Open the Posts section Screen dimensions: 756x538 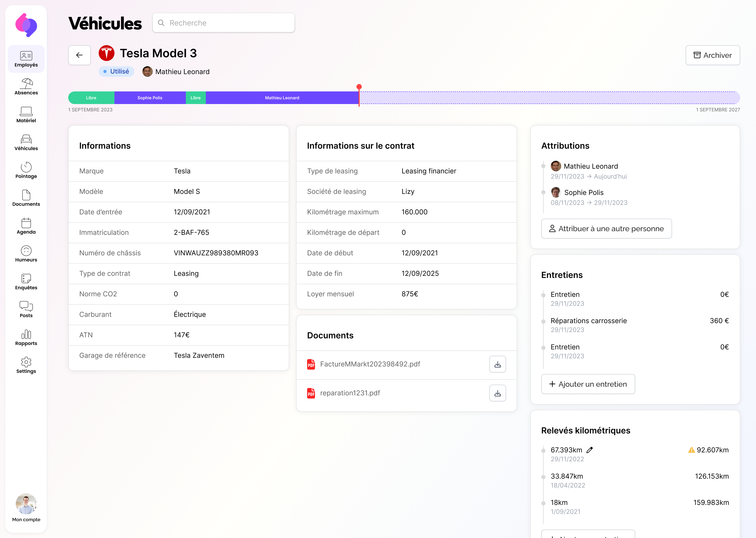pos(26,309)
